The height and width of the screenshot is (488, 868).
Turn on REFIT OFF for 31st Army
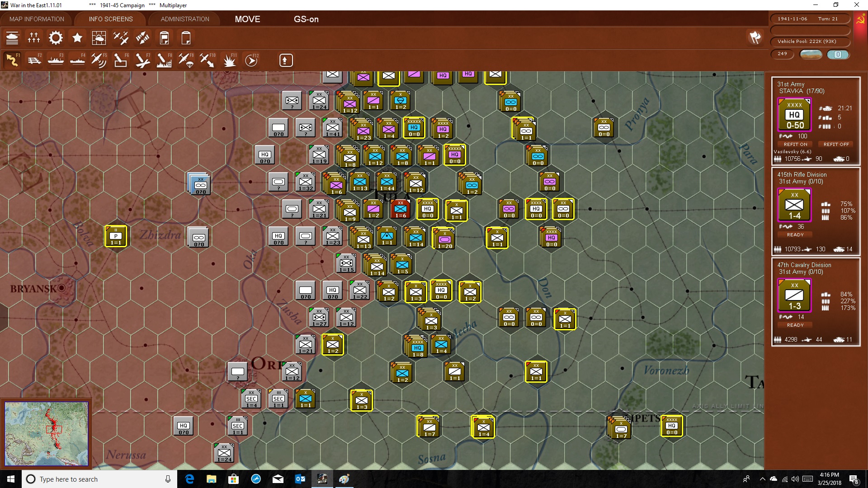(836, 144)
